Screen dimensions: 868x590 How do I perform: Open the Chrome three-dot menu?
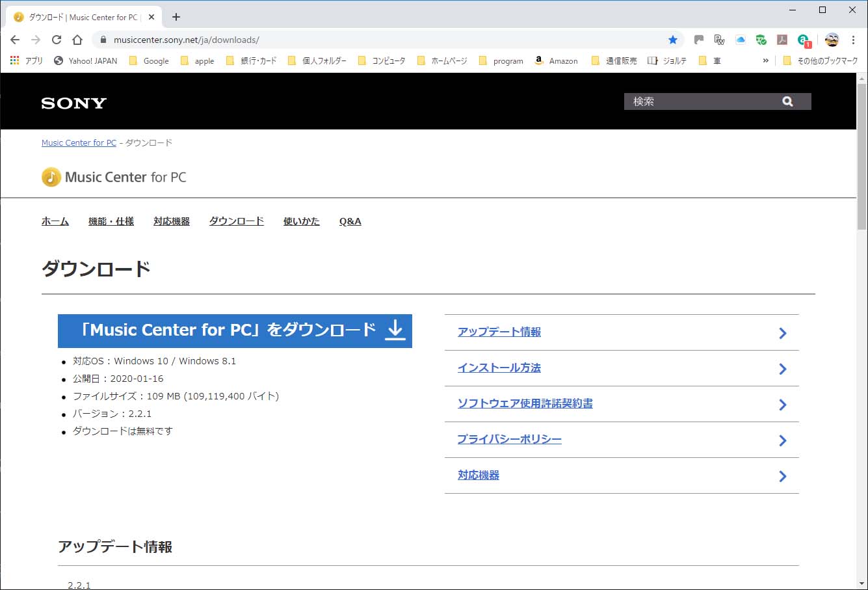click(x=853, y=40)
